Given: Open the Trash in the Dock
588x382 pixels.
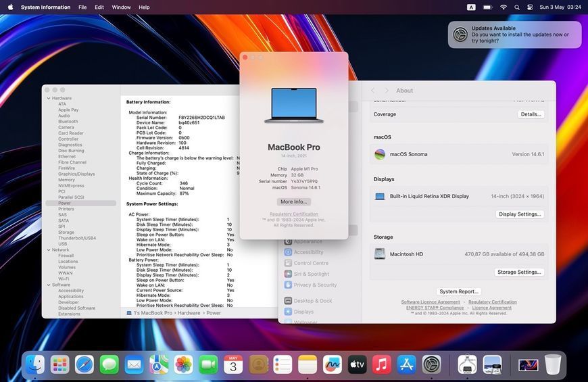Looking at the screenshot, I should click(x=553, y=364).
